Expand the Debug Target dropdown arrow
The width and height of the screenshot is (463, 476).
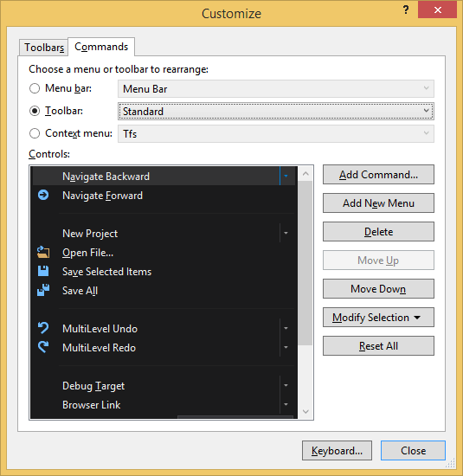[286, 385]
